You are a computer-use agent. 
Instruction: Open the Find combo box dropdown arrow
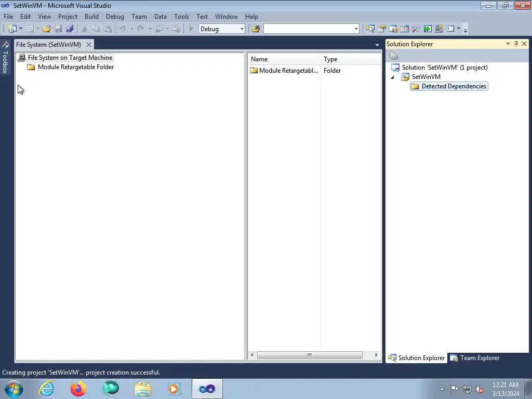(356, 29)
